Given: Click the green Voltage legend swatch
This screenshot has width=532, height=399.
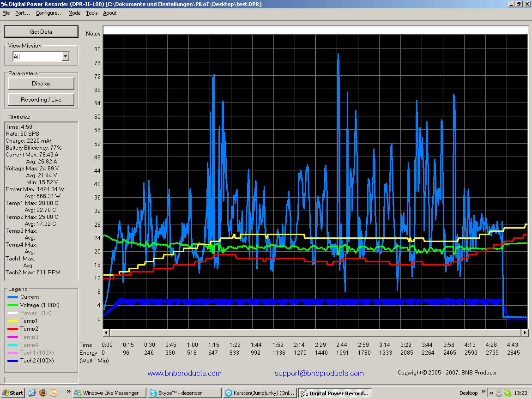Looking at the screenshot, I should [x=13, y=305].
